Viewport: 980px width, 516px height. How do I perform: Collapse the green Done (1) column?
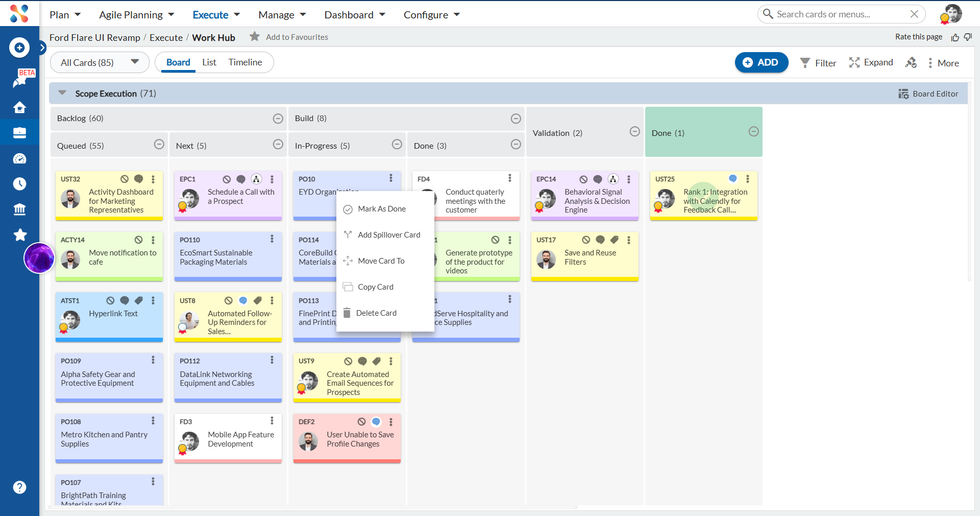(x=754, y=131)
